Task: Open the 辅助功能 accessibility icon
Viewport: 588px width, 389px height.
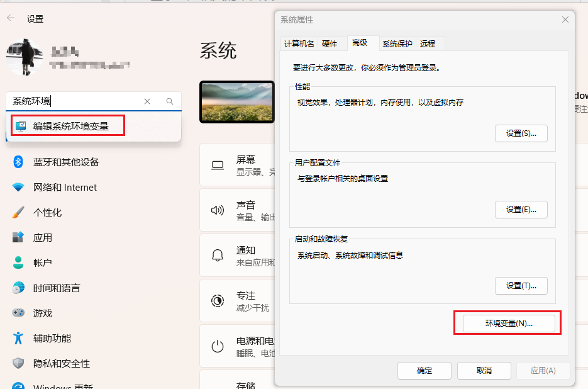Action: pyautogui.click(x=18, y=338)
